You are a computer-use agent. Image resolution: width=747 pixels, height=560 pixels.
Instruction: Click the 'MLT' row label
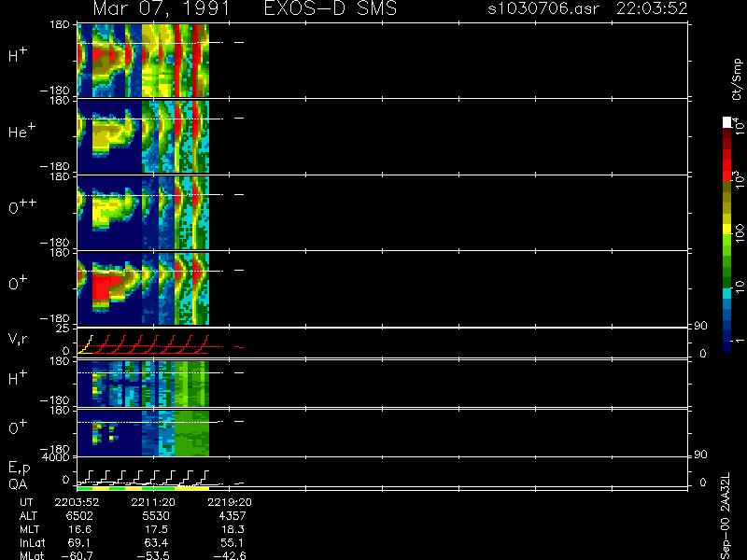click(x=29, y=529)
